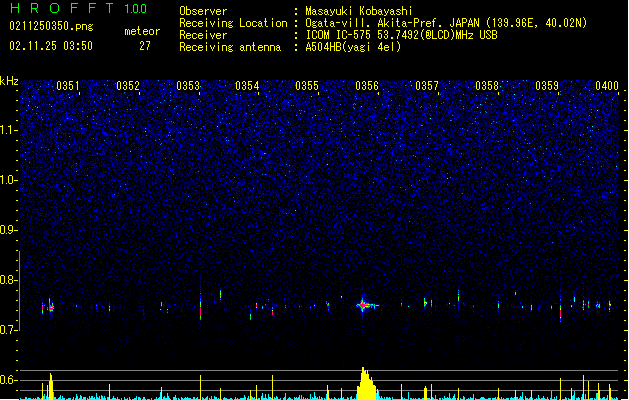
Task: Click the tall yellow power peak below 0356
Action: 366,384
